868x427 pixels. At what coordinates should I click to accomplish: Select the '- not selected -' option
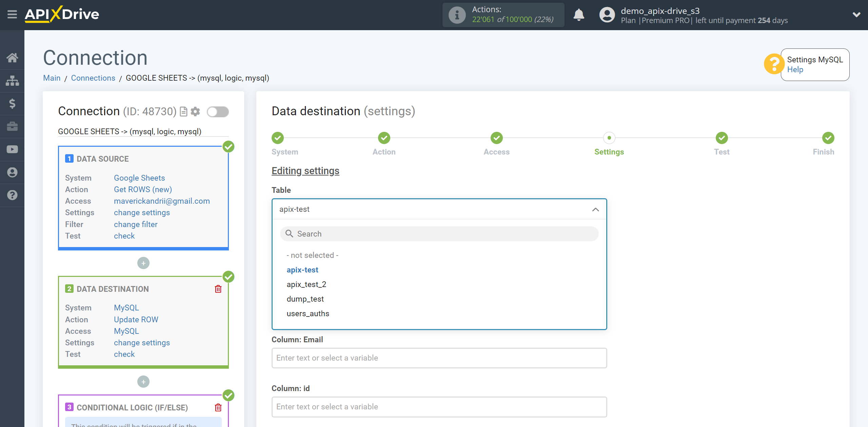312,255
